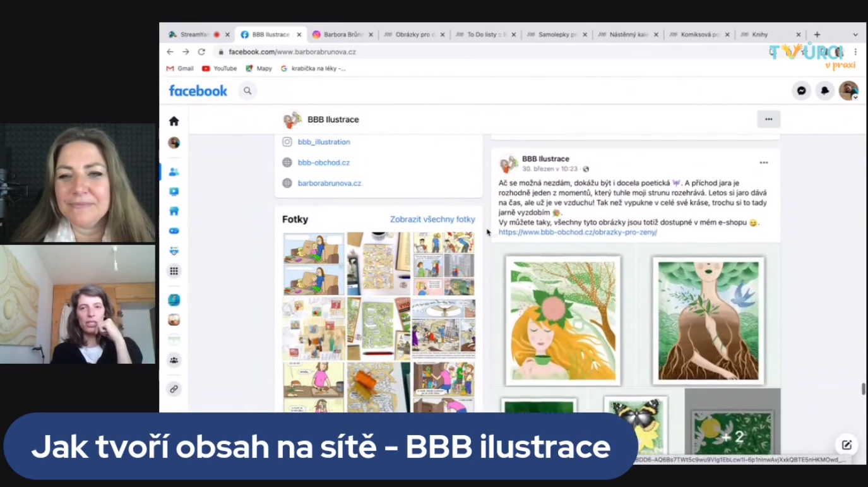The image size is (868, 487).
Task: Click the facebook logo
Action: tap(198, 91)
